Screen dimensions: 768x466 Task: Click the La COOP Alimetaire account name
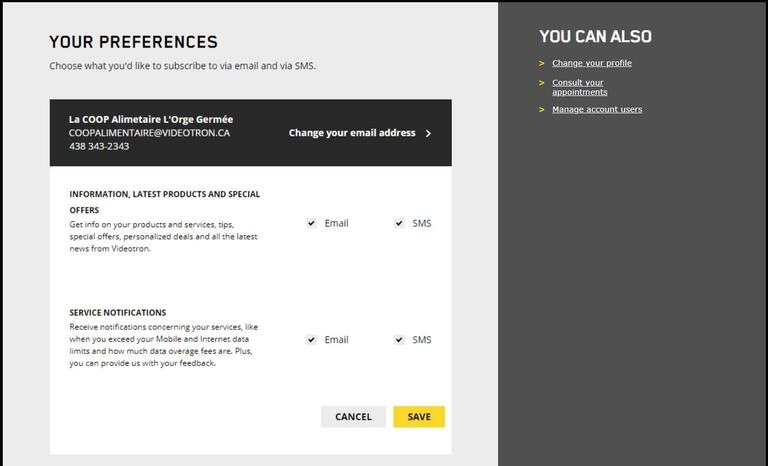[151, 119]
